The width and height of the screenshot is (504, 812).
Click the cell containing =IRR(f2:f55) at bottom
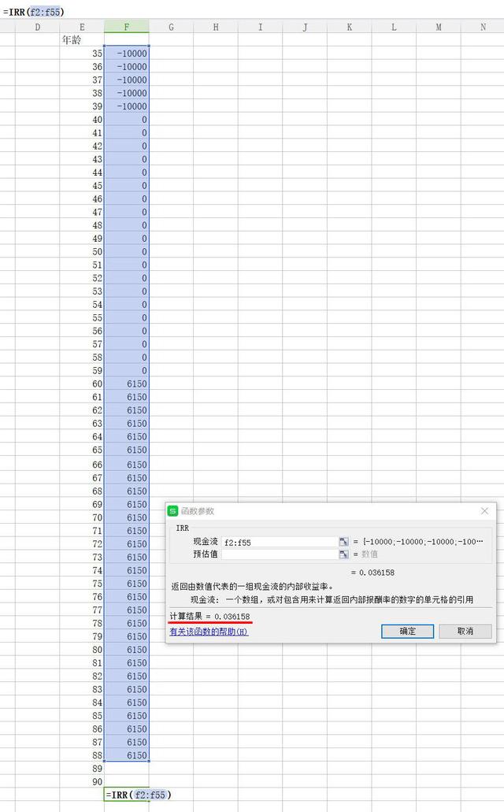[126, 795]
